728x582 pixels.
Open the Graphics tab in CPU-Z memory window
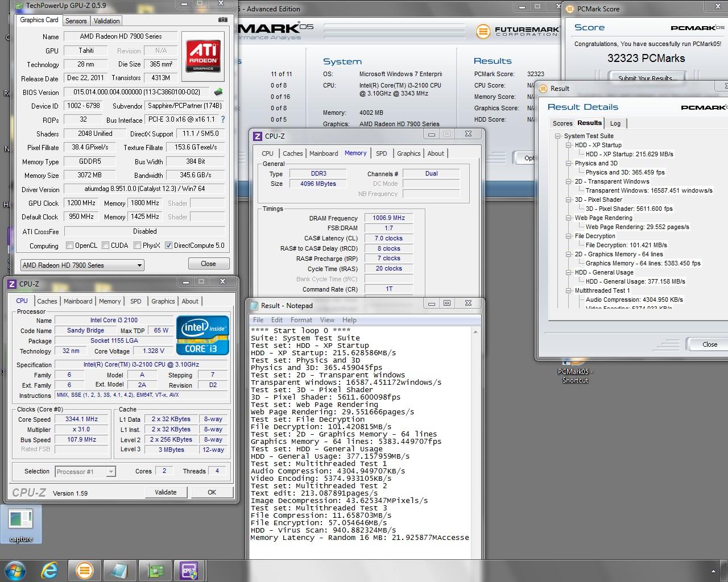(408, 153)
